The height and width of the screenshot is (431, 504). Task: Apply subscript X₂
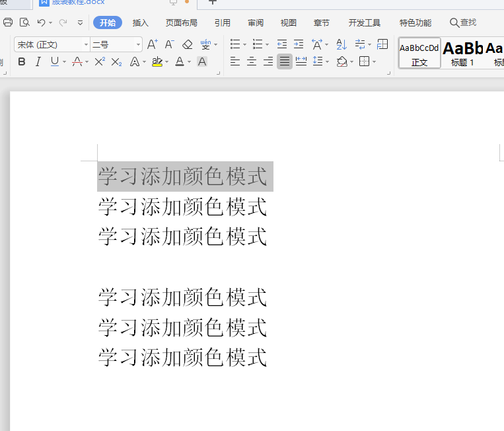tap(116, 61)
